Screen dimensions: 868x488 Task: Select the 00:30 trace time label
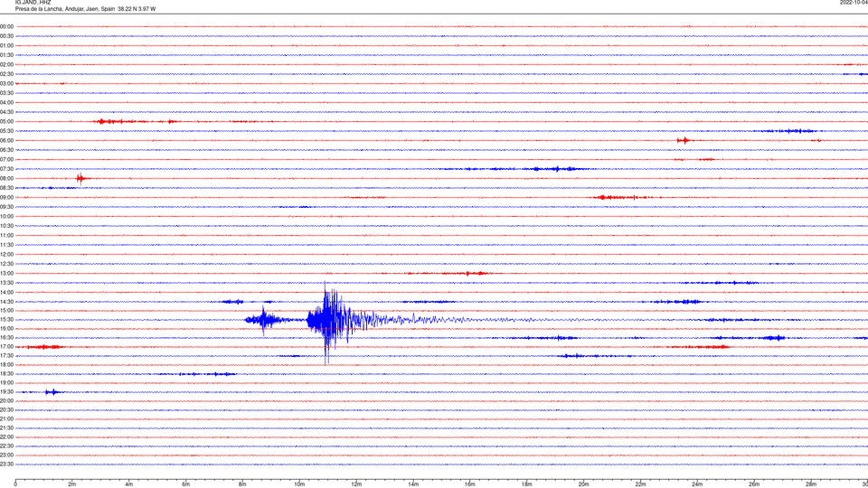tap(6, 36)
